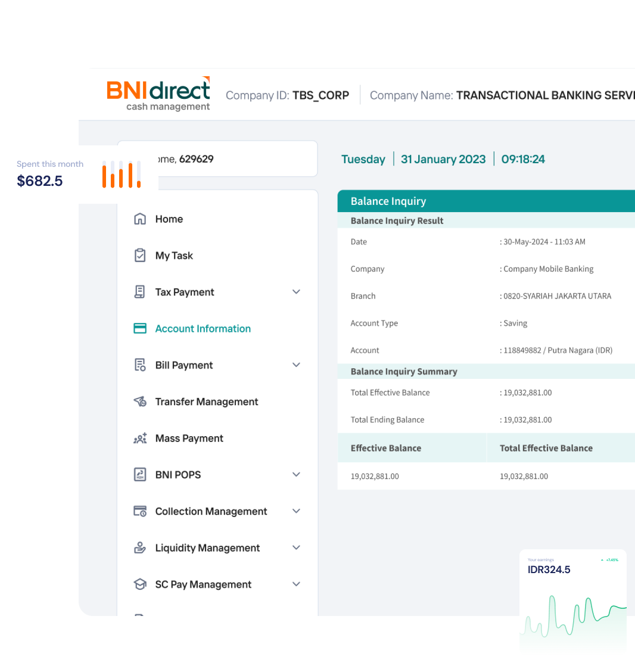
Task: Click the SC Pay Management box icon
Action: click(139, 584)
